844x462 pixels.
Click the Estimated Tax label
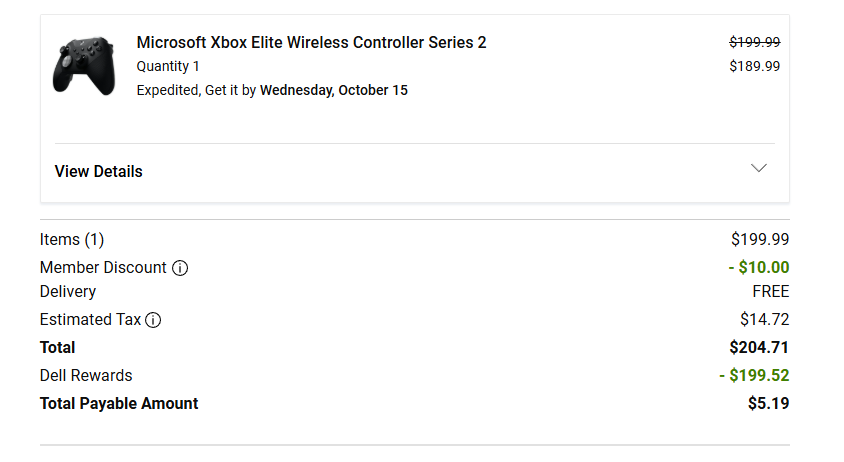point(90,319)
